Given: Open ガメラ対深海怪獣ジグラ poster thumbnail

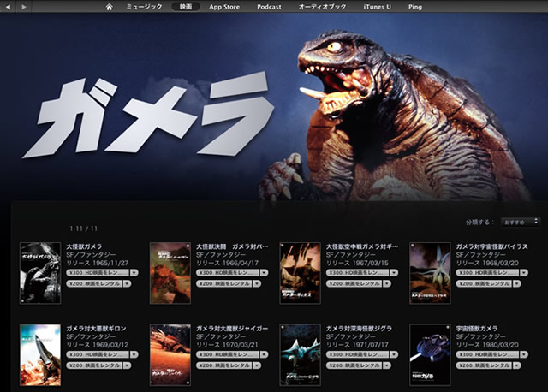Looking at the screenshot, I should [x=301, y=355].
